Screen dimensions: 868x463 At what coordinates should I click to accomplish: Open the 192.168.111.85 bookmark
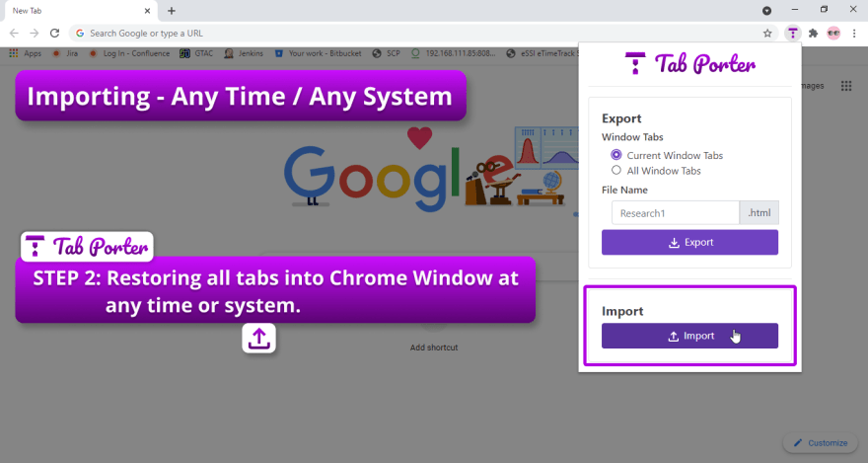tap(454, 53)
